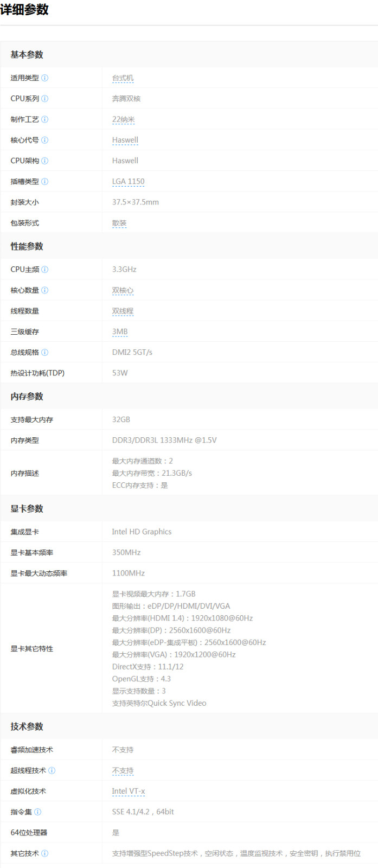The height and width of the screenshot is (868, 378).
Task: Click the 图形输出：eDP/DP/HDMI/DVI/VGA line
Action: pyautogui.click(x=171, y=606)
